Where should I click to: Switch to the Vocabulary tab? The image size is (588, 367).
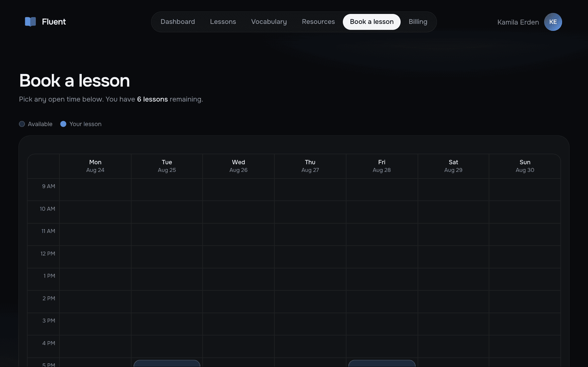click(x=269, y=22)
